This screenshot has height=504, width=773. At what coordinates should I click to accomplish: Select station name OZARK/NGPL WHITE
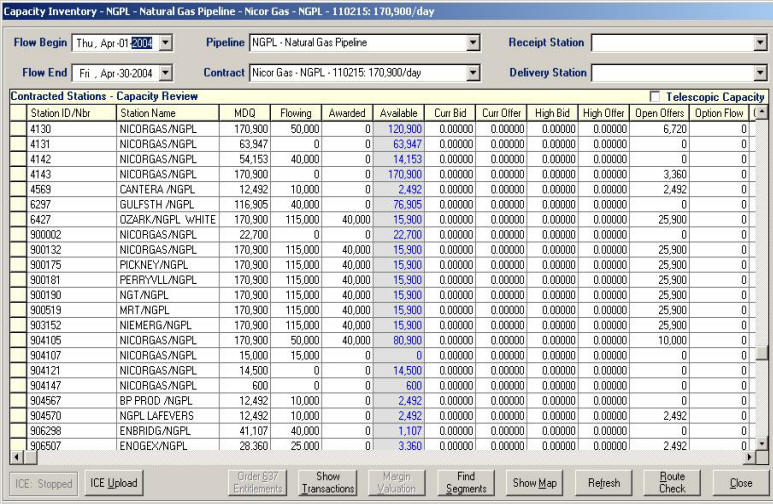coord(168,219)
